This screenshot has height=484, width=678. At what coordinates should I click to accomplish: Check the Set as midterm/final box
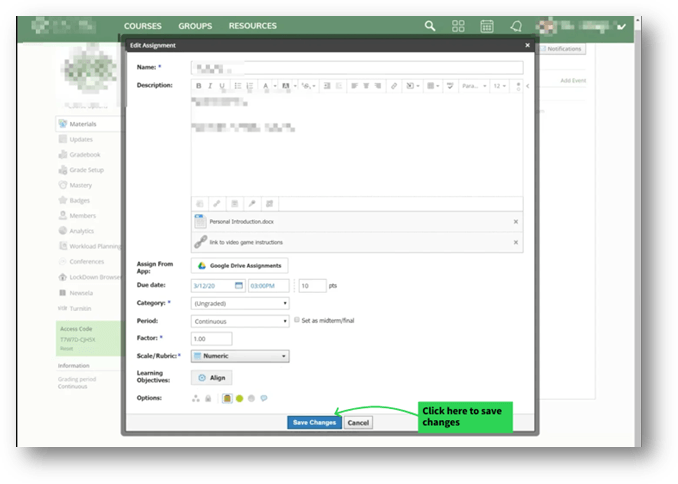pyautogui.click(x=297, y=320)
